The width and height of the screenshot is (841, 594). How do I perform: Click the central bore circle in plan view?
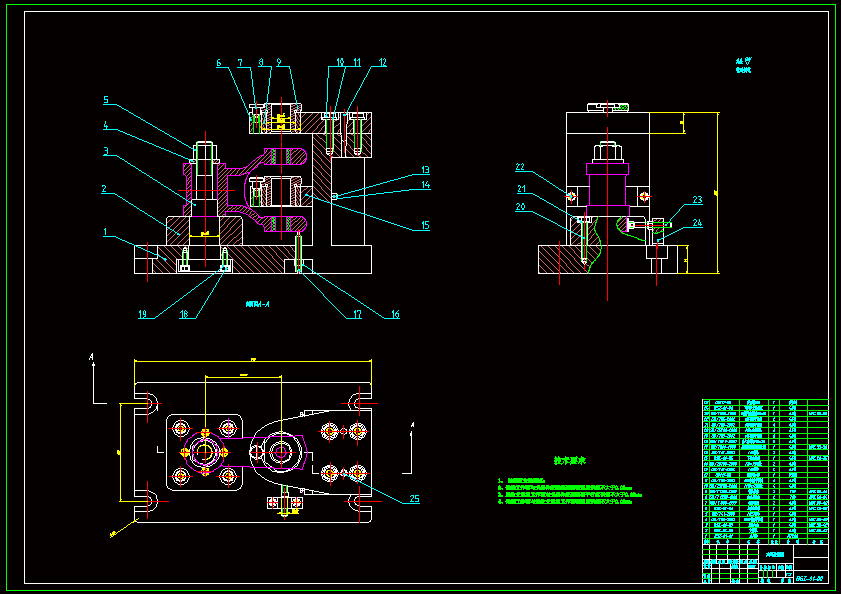pos(205,452)
